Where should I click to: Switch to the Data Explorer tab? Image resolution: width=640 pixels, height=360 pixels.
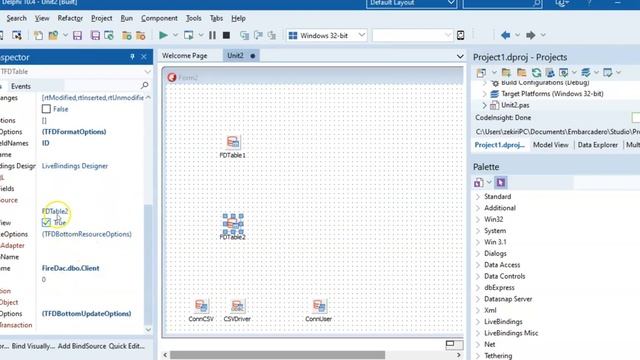coord(598,145)
